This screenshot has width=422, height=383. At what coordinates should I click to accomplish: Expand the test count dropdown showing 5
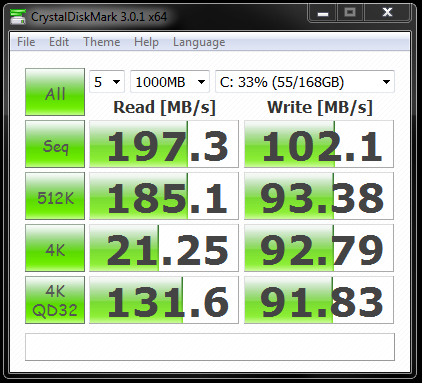click(107, 82)
